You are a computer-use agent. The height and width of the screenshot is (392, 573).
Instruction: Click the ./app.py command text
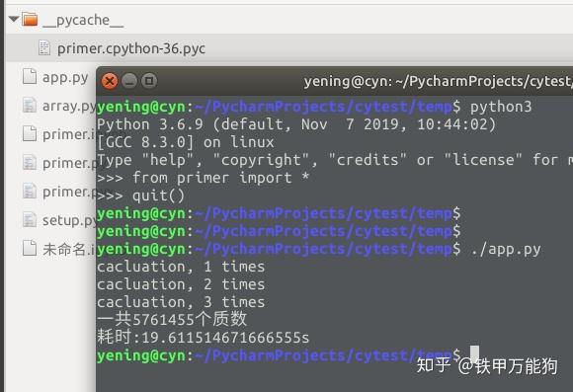(x=506, y=250)
